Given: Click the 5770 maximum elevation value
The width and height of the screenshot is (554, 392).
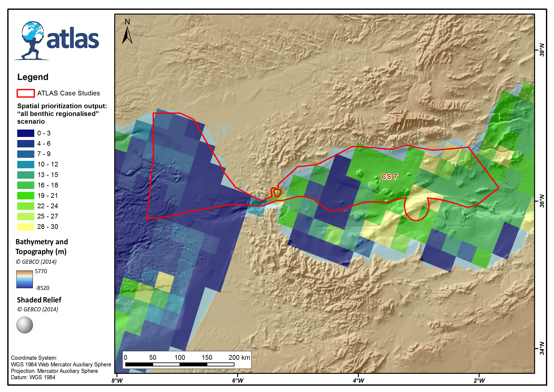Looking at the screenshot, I should pos(41,271).
